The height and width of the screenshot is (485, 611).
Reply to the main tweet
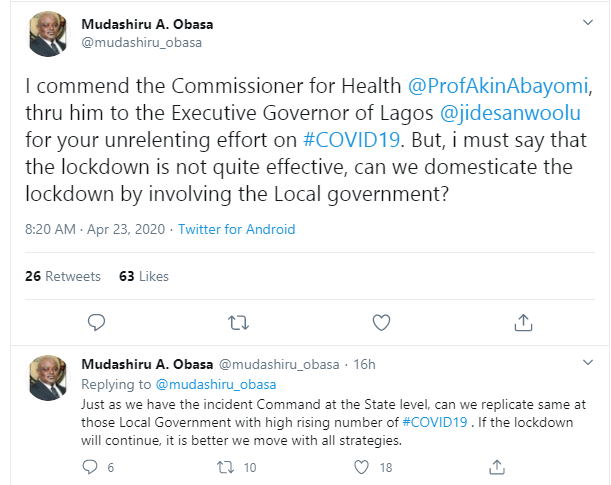97,322
